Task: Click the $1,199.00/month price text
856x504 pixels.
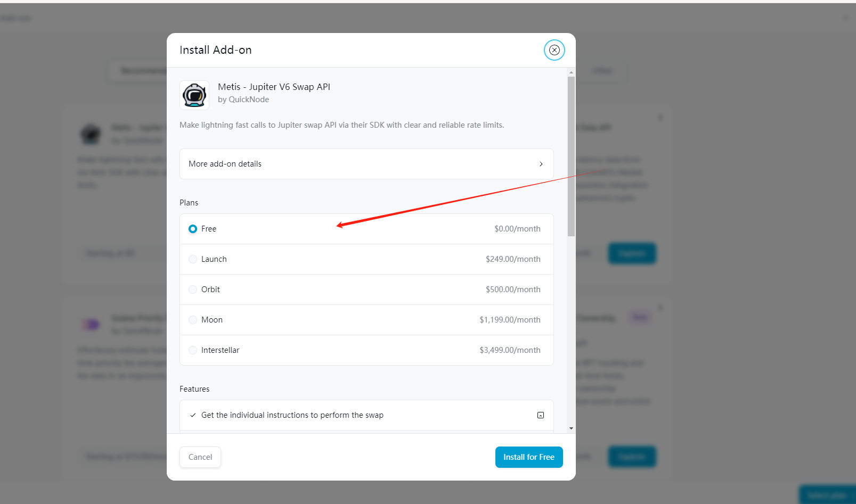Action: click(x=510, y=320)
